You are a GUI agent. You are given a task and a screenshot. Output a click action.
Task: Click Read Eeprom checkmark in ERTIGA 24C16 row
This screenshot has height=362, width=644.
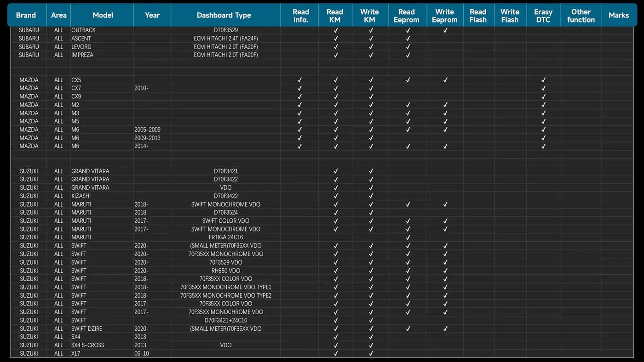click(x=408, y=238)
